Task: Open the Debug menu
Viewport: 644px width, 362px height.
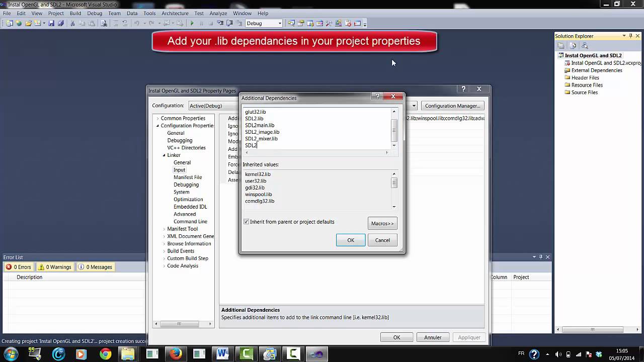Action: [95, 13]
